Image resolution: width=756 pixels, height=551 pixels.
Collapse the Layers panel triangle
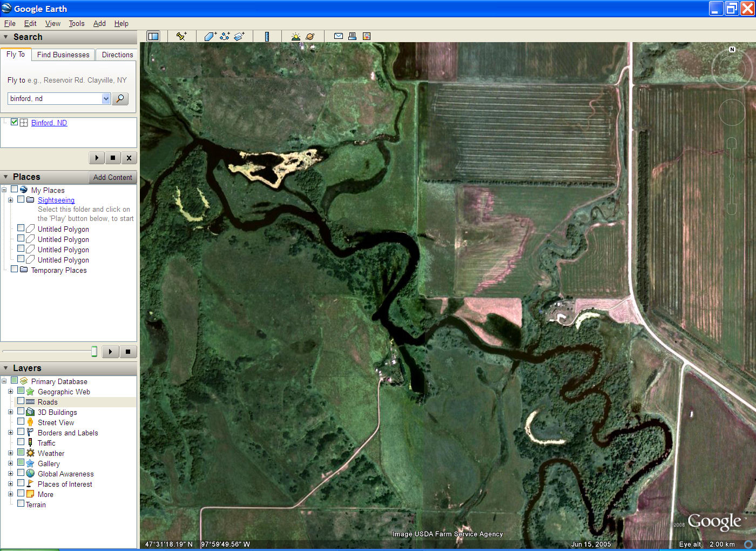(x=6, y=368)
